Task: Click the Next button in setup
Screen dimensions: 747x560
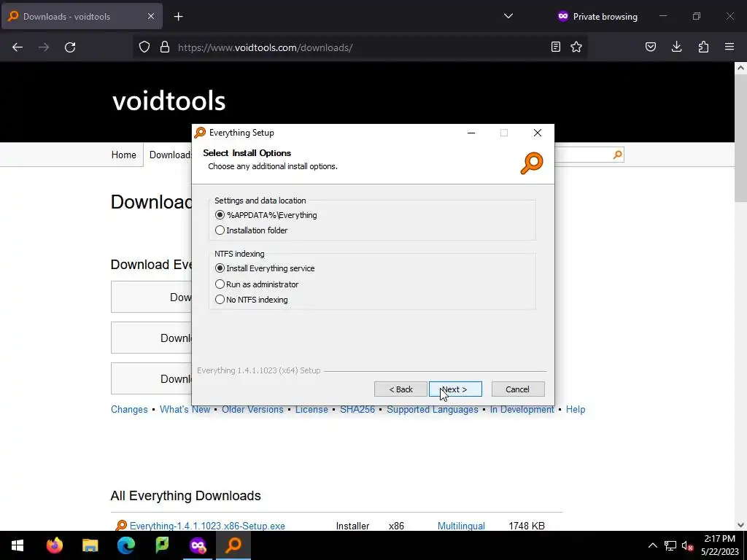Action: pos(455,389)
